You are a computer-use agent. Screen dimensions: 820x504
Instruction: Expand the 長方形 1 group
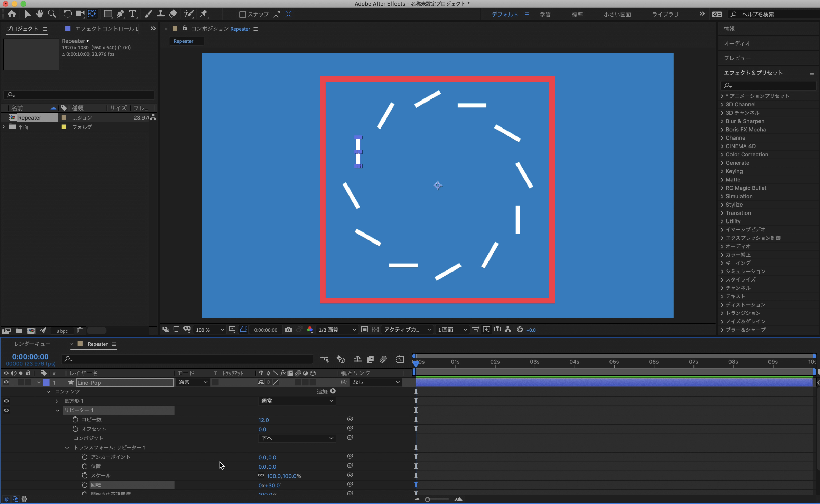coord(57,401)
